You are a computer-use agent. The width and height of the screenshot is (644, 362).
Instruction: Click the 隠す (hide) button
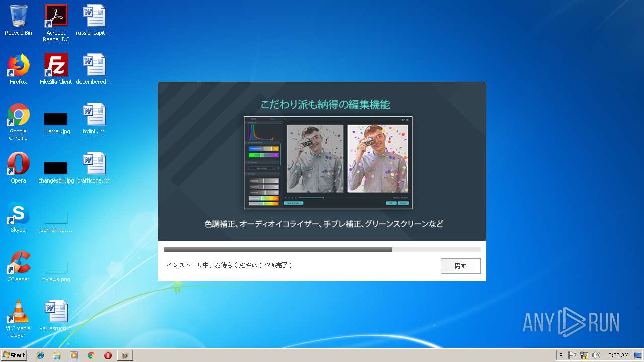[460, 266]
